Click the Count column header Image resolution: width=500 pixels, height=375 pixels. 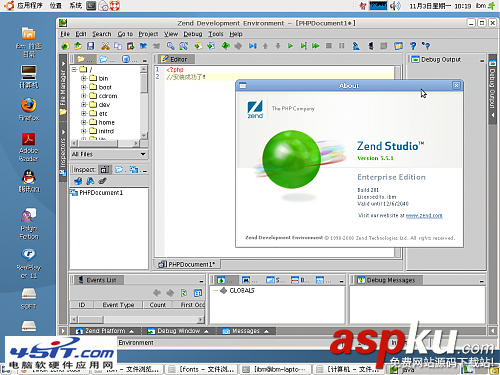(x=158, y=305)
